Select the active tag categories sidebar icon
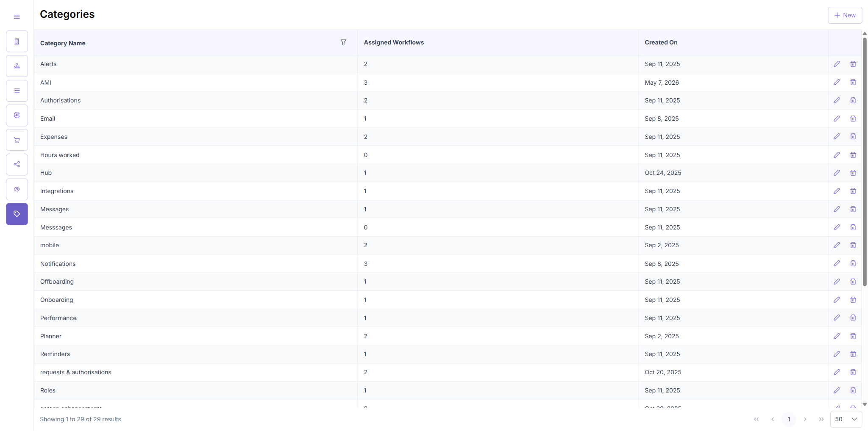The width and height of the screenshot is (868, 431). [17, 214]
